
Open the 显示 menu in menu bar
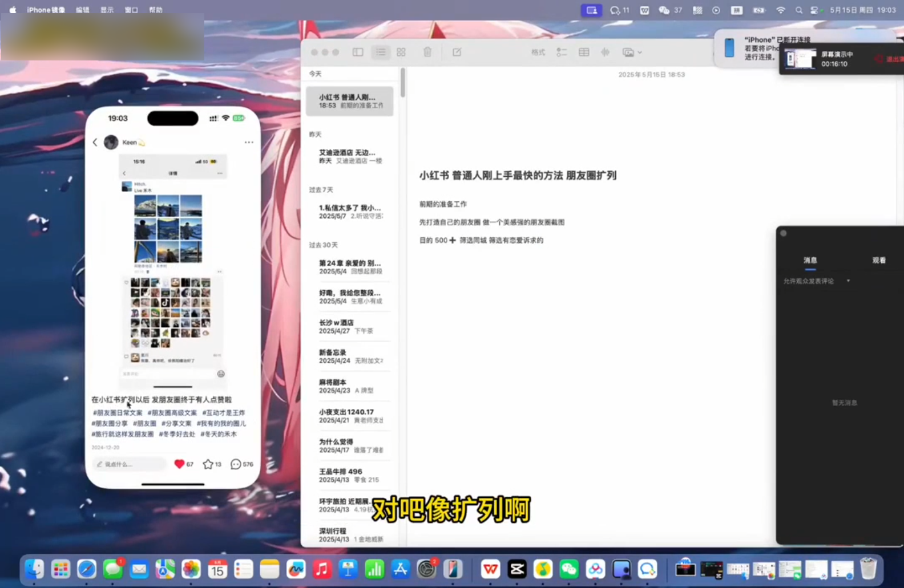pyautogui.click(x=107, y=10)
